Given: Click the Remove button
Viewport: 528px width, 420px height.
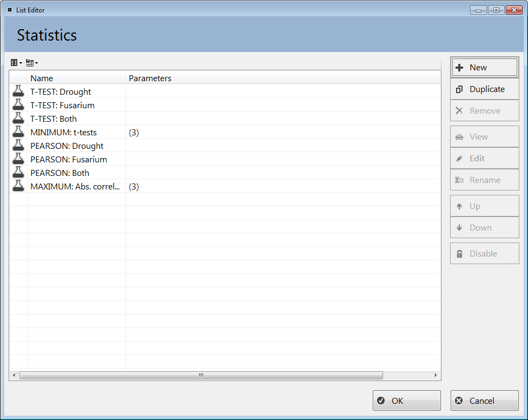Looking at the screenshot, I should point(484,110).
